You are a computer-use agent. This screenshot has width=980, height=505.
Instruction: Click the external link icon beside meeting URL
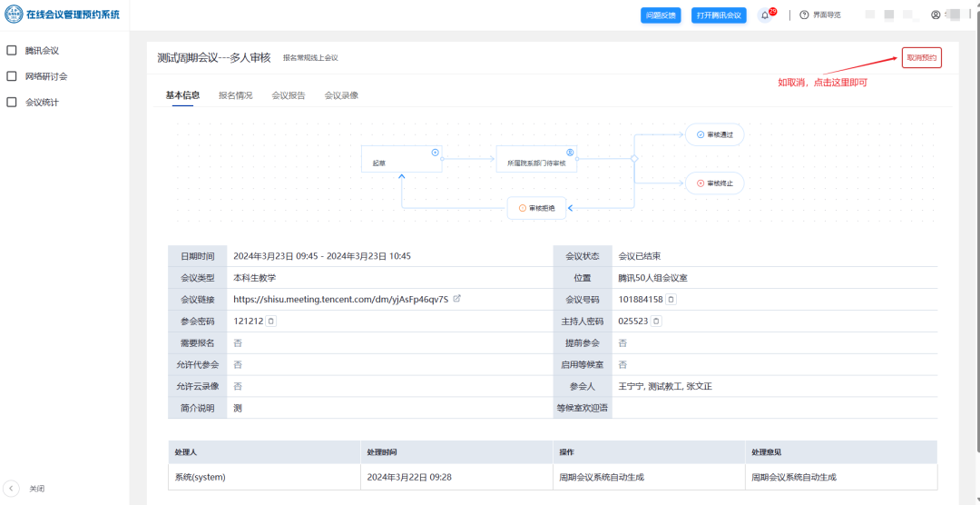(x=456, y=299)
